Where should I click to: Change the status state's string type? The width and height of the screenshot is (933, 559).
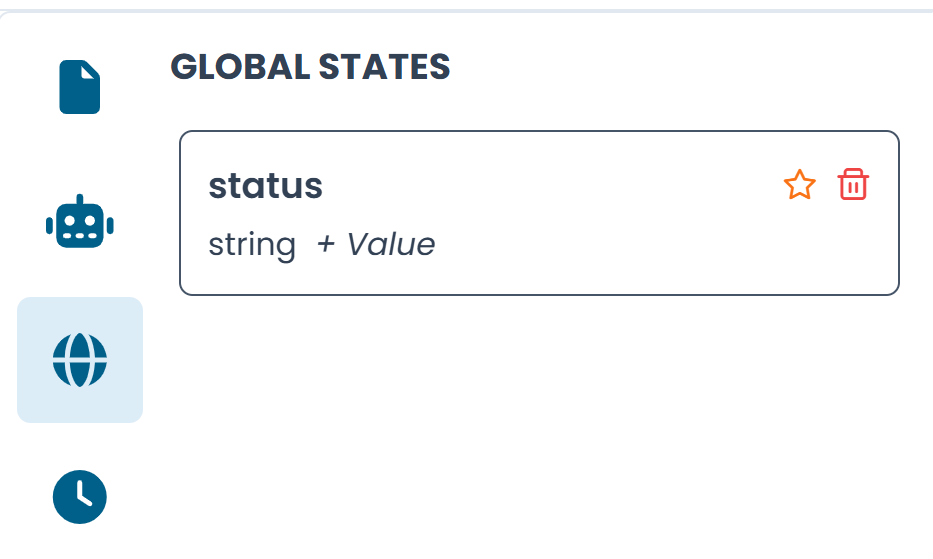point(252,245)
